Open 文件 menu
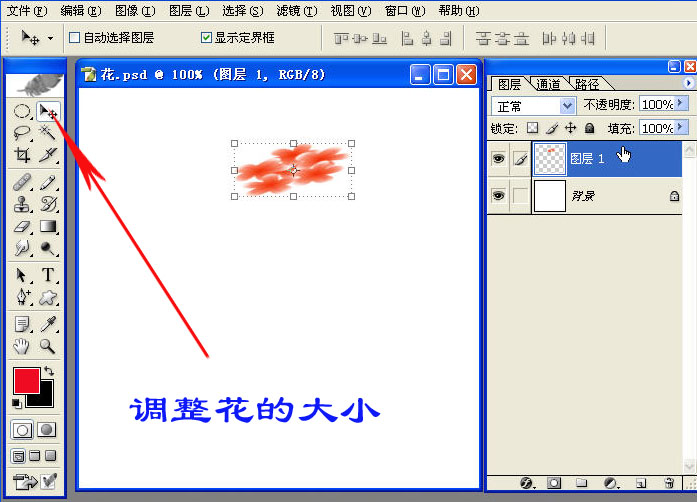Viewport: 697px width, 502px height. pos(26,11)
